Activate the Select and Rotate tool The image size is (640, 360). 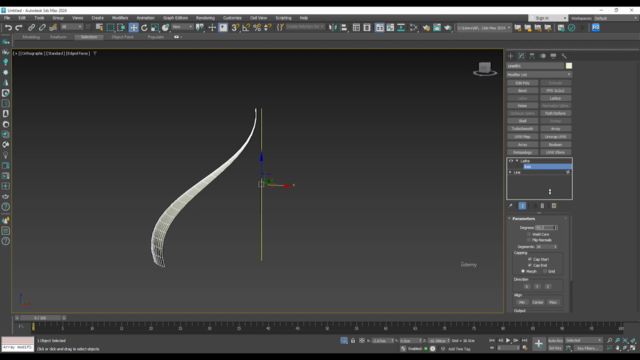tap(144, 28)
